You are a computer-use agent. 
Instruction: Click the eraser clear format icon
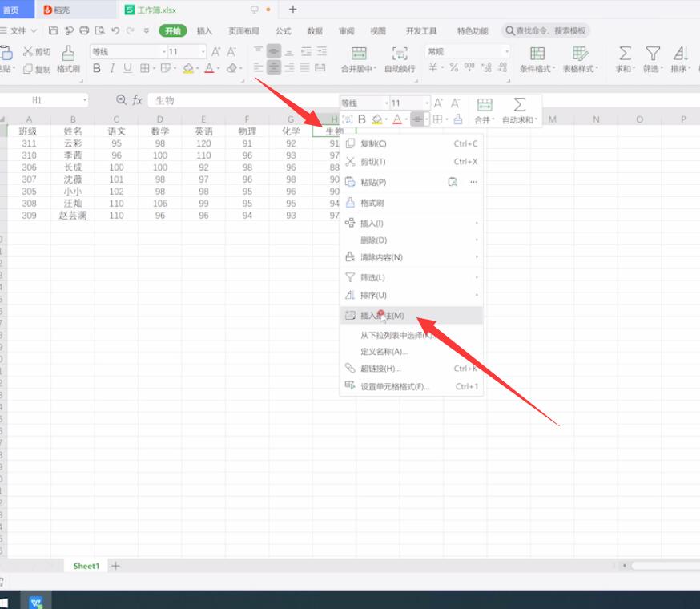(231, 68)
